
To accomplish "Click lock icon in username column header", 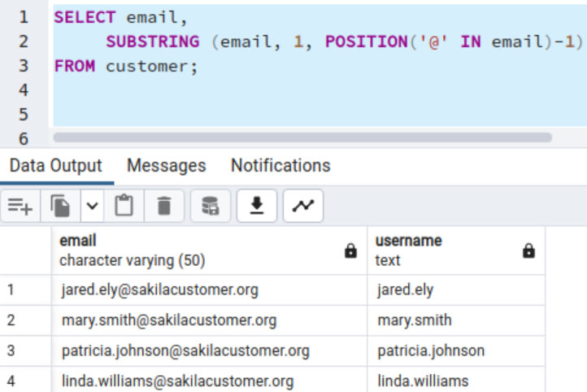I will coord(528,251).
